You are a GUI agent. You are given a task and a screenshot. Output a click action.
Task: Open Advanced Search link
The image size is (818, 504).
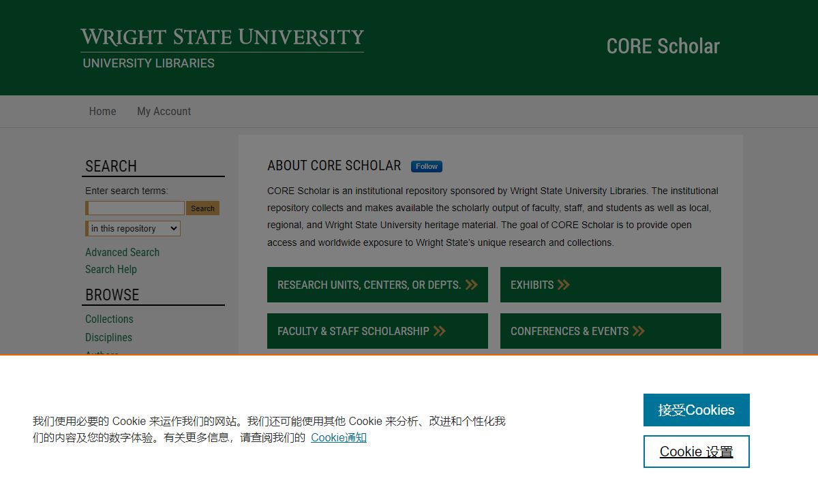click(122, 252)
